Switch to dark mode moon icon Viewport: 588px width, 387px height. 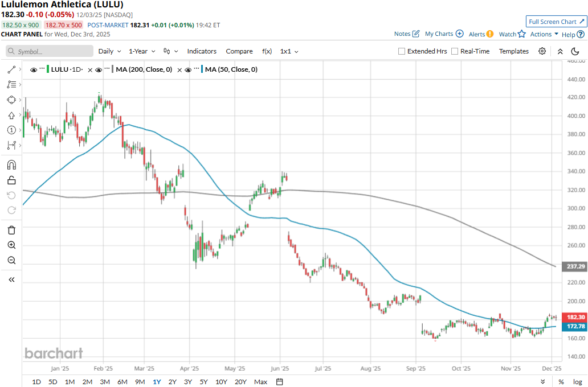(x=574, y=51)
